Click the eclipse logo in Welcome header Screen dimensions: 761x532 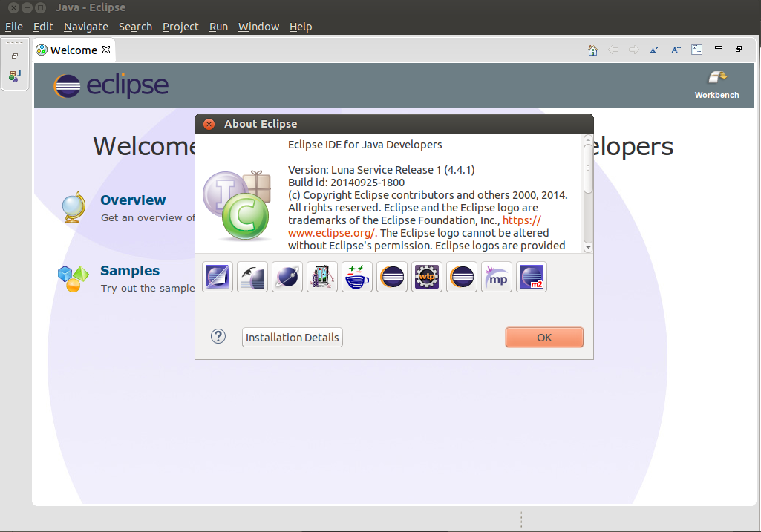point(111,85)
